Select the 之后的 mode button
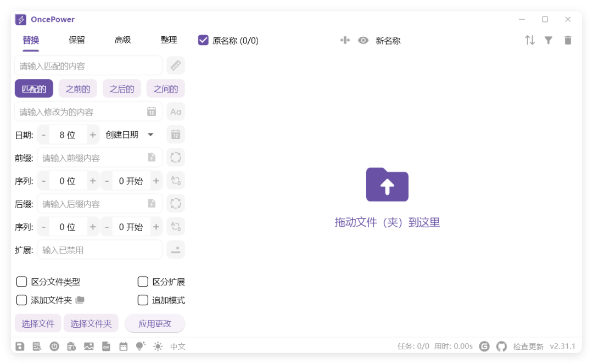Screen dimensions: 593x364 click(x=122, y=89)
